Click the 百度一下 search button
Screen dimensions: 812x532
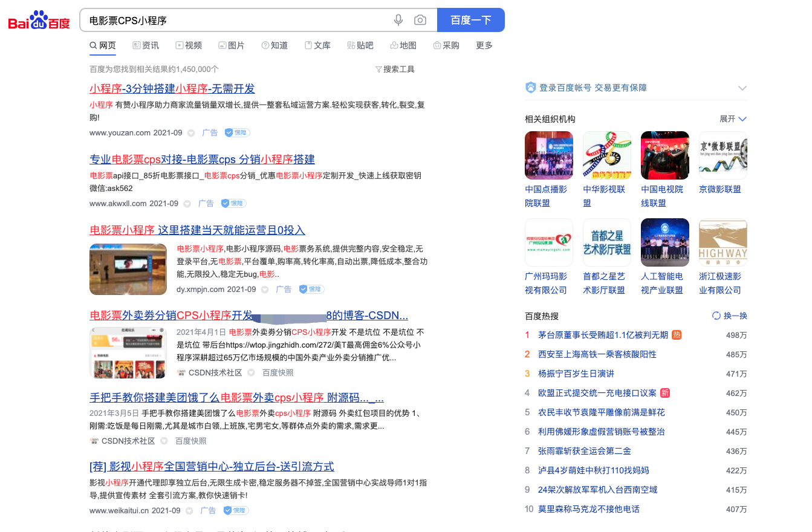[x=471, y=20]
